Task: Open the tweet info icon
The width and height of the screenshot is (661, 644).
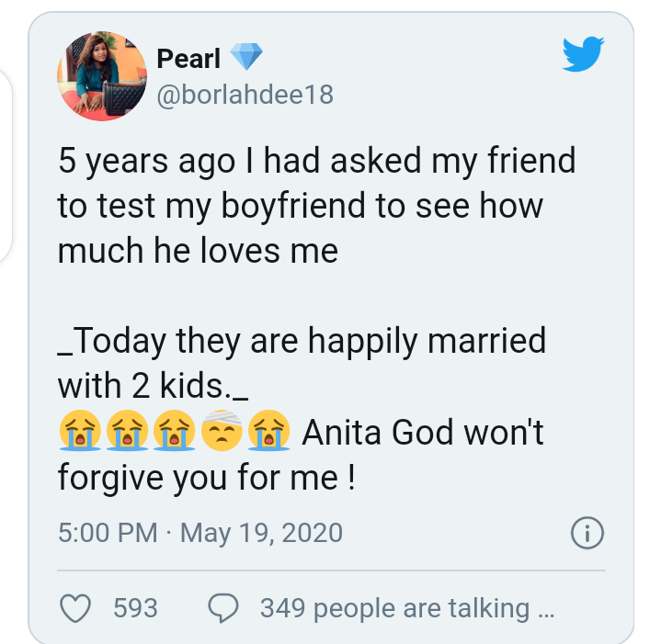Action: (x=587, y=531)
